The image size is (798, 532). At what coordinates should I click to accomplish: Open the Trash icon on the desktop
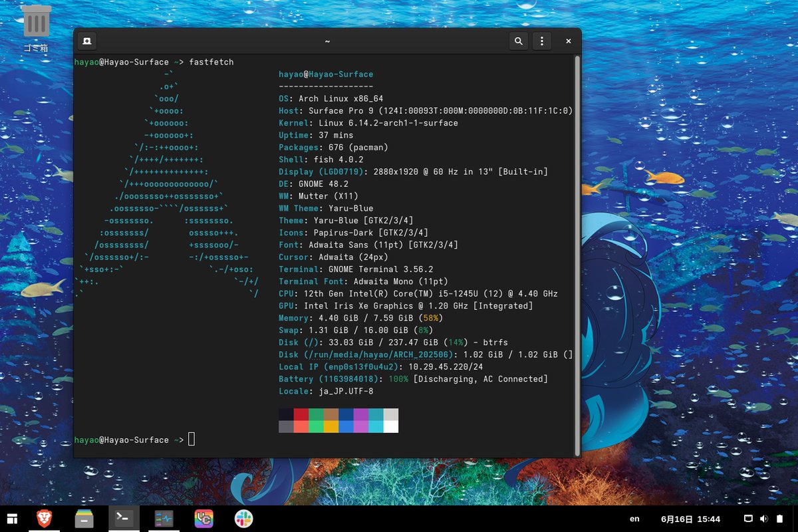(37, 29)
